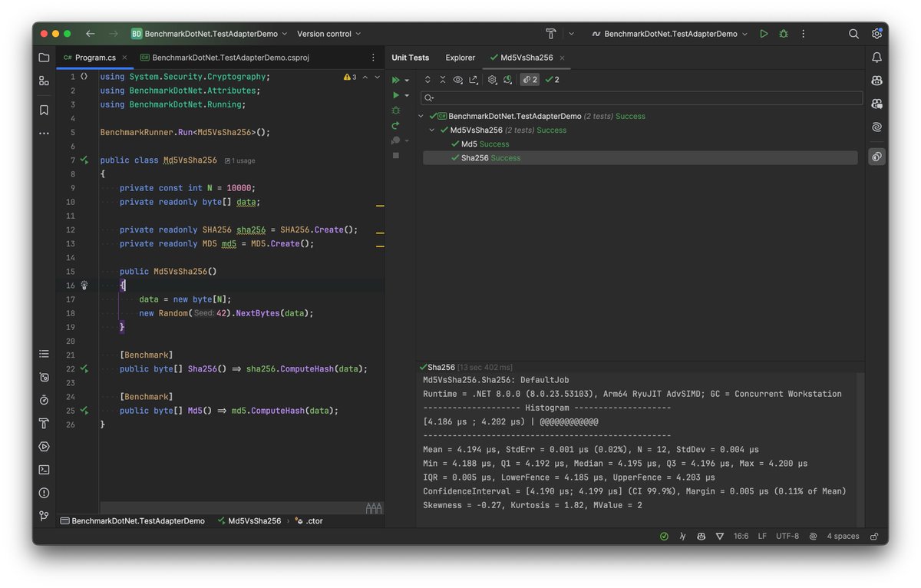This screenshot has width=921, height=588.
Task: Open the More Actions vertical dots
Action: point(804,34)
